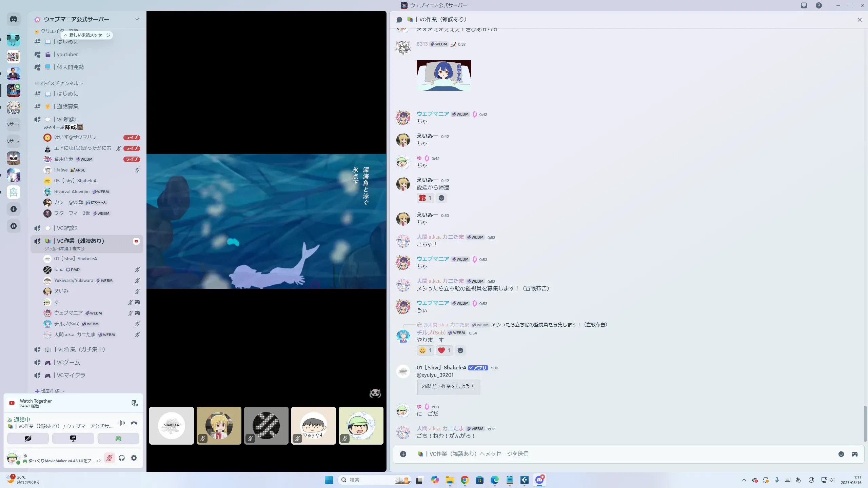Viewport: 868px width, 488px height.
Task: Open emoji picker in message box
Action: 841,454
